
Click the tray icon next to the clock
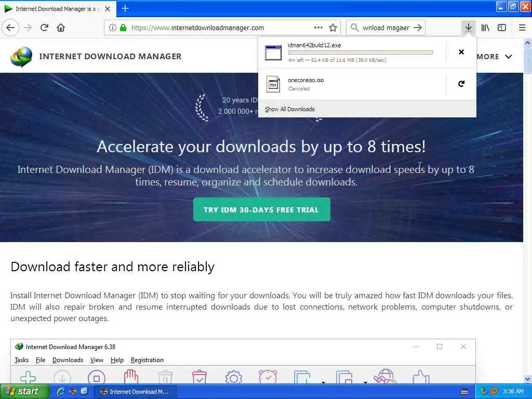[x=494, y=392]
